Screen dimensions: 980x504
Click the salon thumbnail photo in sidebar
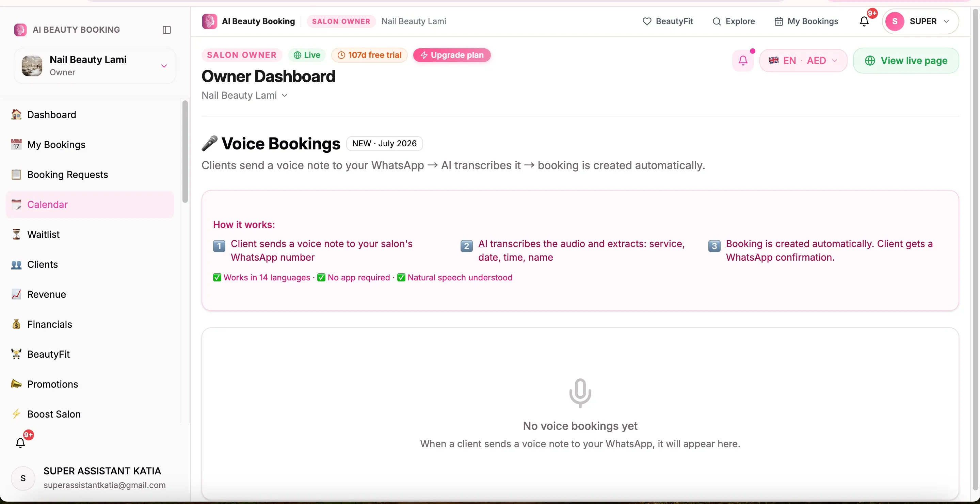point(32,65)
